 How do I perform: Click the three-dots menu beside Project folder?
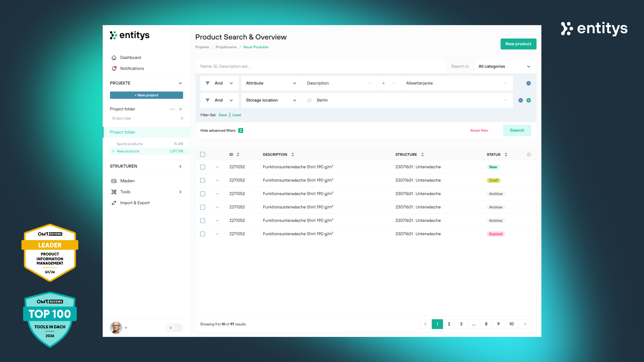click(172, 109)
